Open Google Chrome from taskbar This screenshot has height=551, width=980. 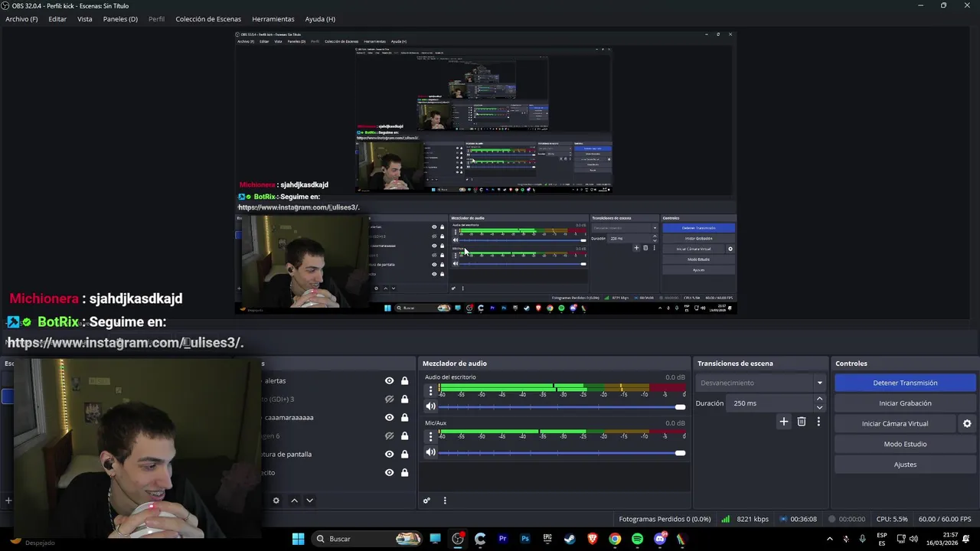coord(615,539)
